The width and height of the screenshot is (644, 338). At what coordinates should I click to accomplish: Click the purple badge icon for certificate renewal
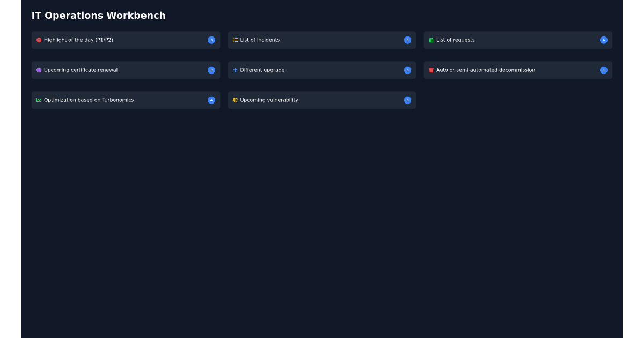coord(38,70)
